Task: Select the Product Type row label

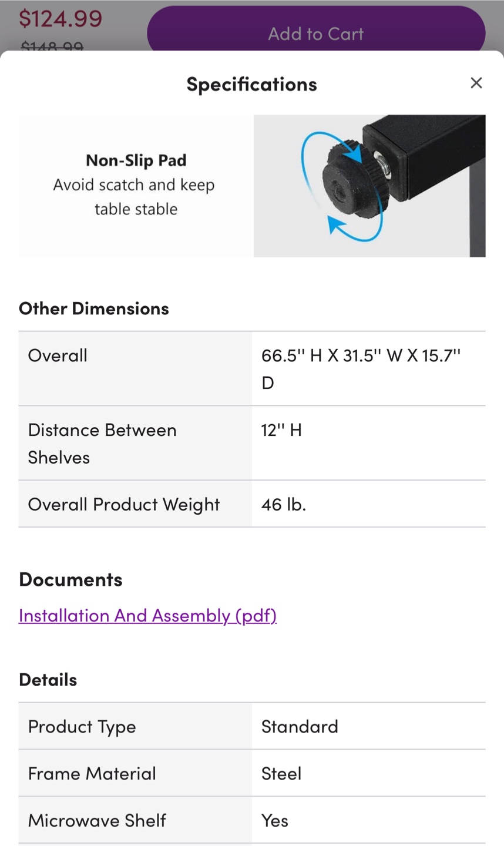Action: (82, 727)
